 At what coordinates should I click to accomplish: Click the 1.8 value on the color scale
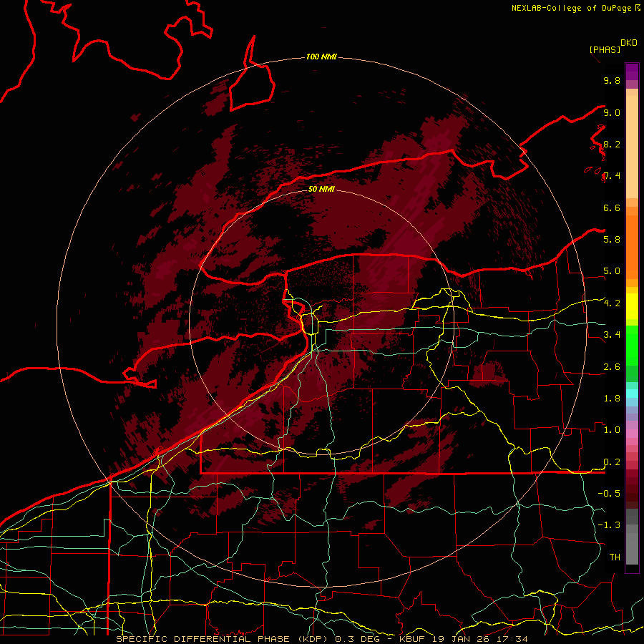pos(612,399)
